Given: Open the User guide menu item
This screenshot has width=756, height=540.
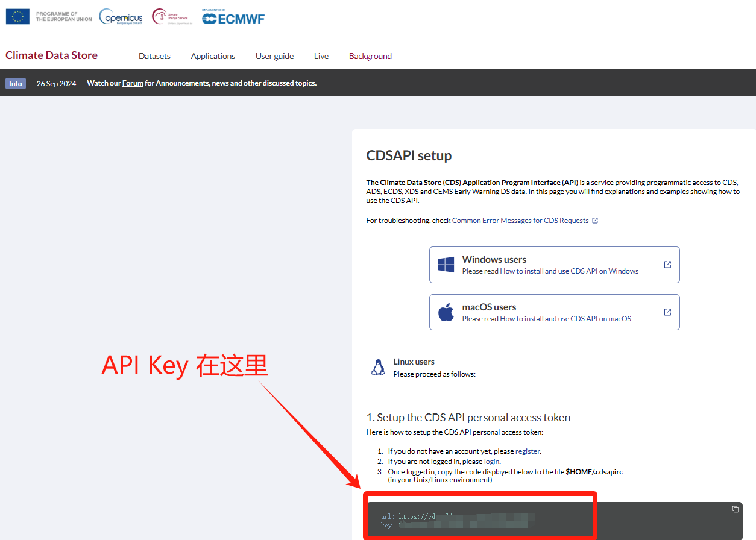Looking at the screenshot, I should (274, 56).
